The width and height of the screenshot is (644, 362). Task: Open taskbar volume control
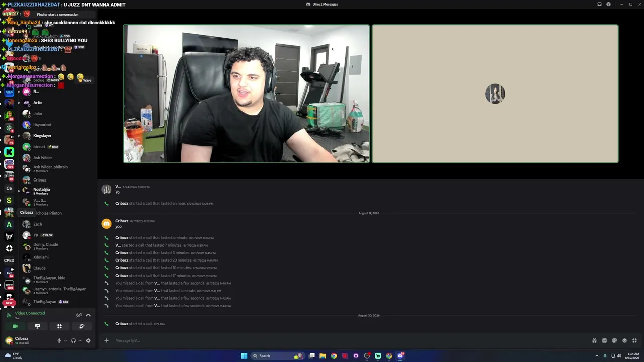(619, 356)
